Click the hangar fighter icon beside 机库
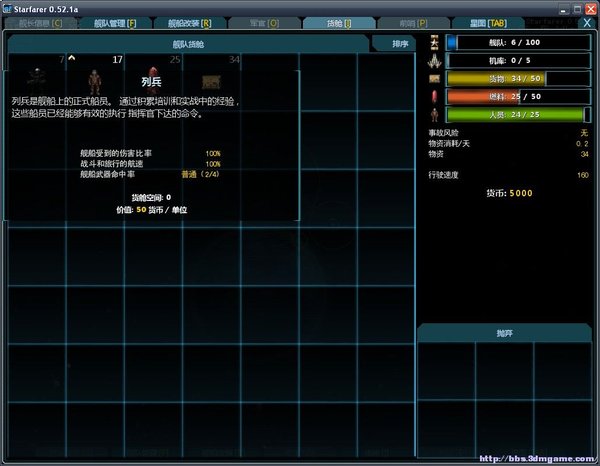Viewport: 600px width, 466px height. pyautogui.click(x=434, y=61)
